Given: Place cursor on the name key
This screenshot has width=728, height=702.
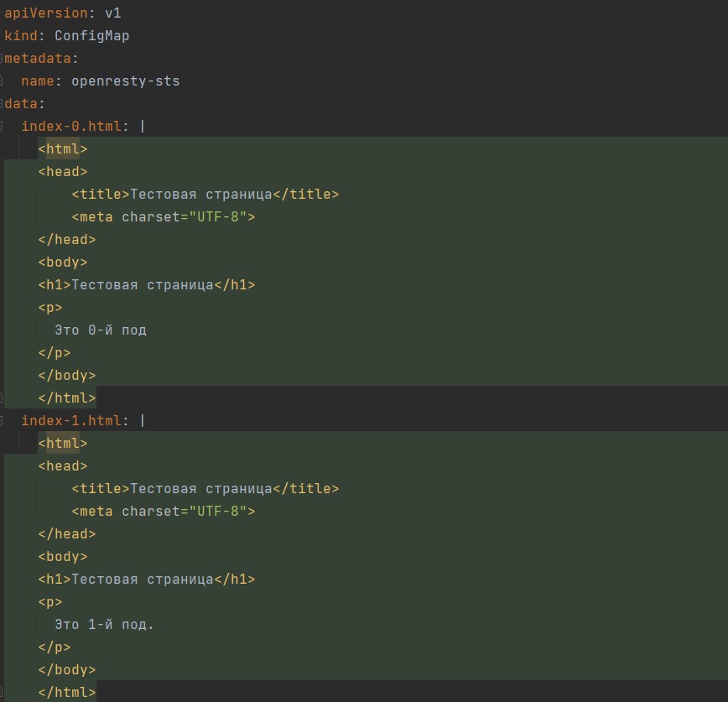Looking at the screenshot, I should point(38,81).
